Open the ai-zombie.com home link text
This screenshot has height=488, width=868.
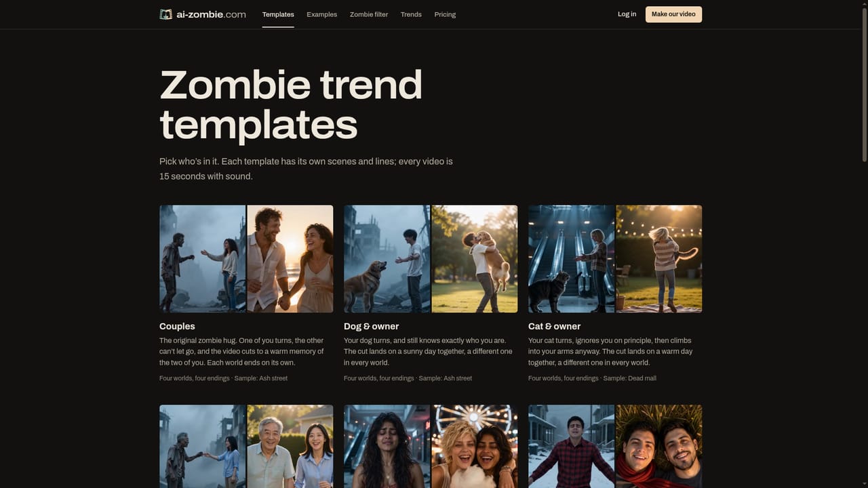pyautogui.click(x=211, y=14)
